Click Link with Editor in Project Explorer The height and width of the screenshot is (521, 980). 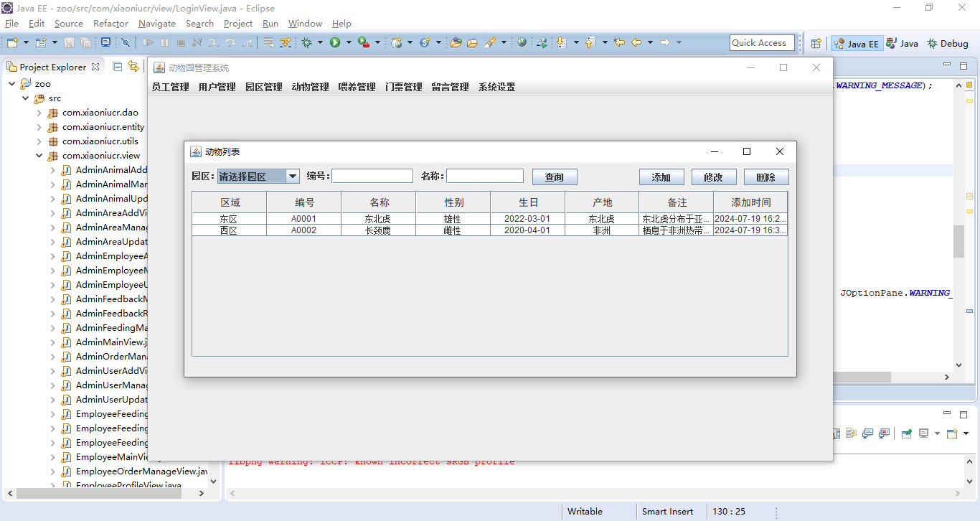tap(133, 67)
